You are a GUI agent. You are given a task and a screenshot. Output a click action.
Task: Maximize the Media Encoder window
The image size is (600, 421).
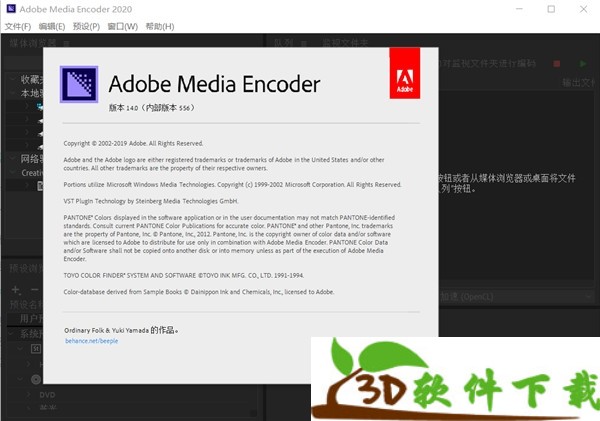(551, 9)
